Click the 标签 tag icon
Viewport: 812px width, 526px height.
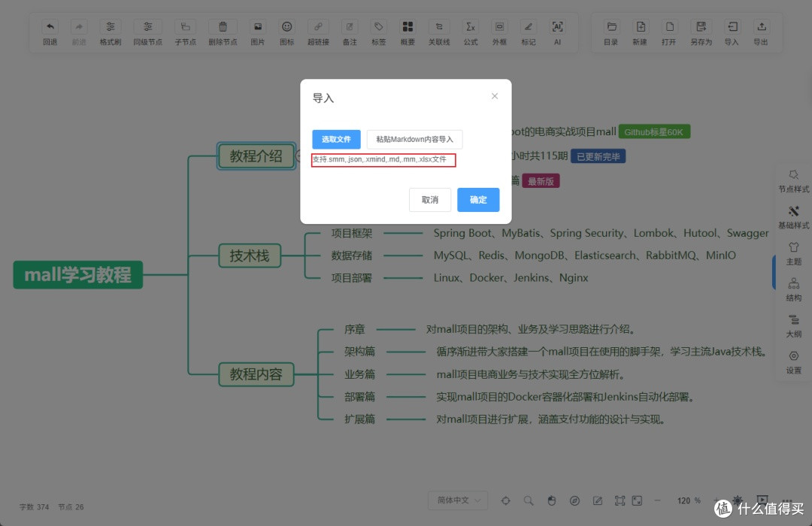pos(378,27)
